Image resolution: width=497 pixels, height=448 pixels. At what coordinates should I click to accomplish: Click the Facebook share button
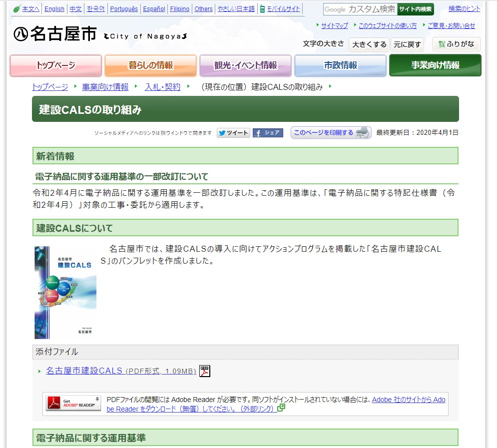point(268,133)
